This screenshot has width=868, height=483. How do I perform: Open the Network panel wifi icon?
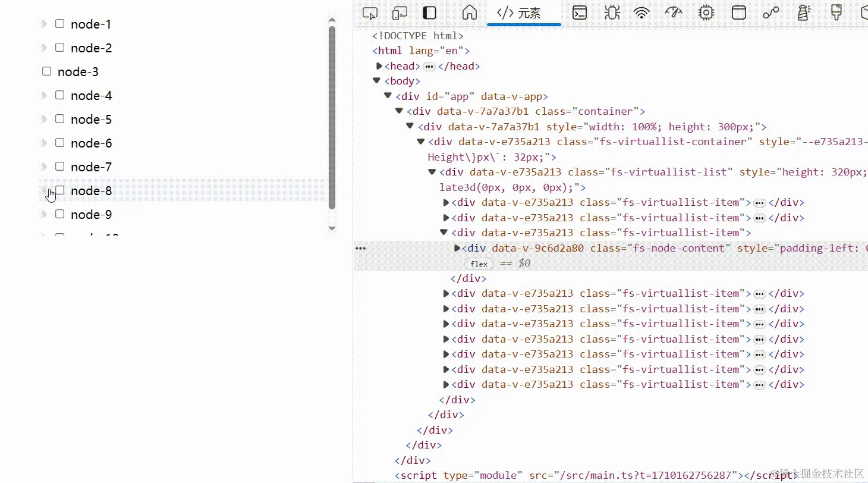click(641, 12)
